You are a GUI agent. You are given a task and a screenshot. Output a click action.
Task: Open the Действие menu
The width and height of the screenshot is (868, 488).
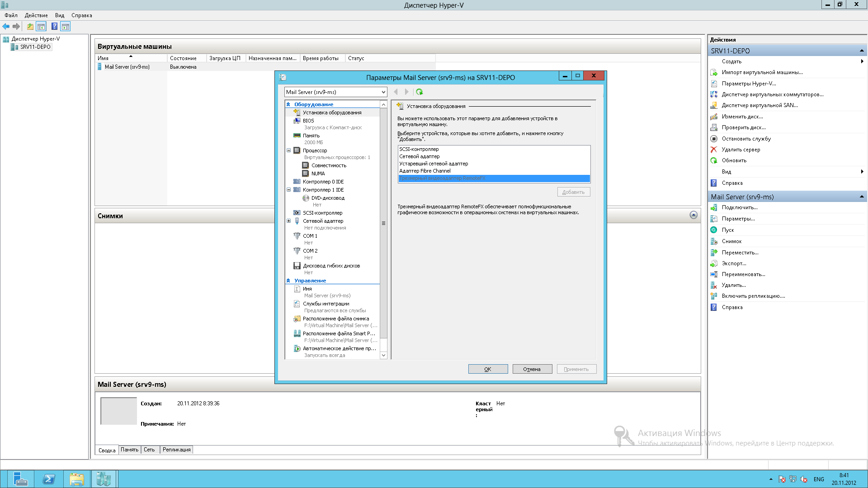36,15
